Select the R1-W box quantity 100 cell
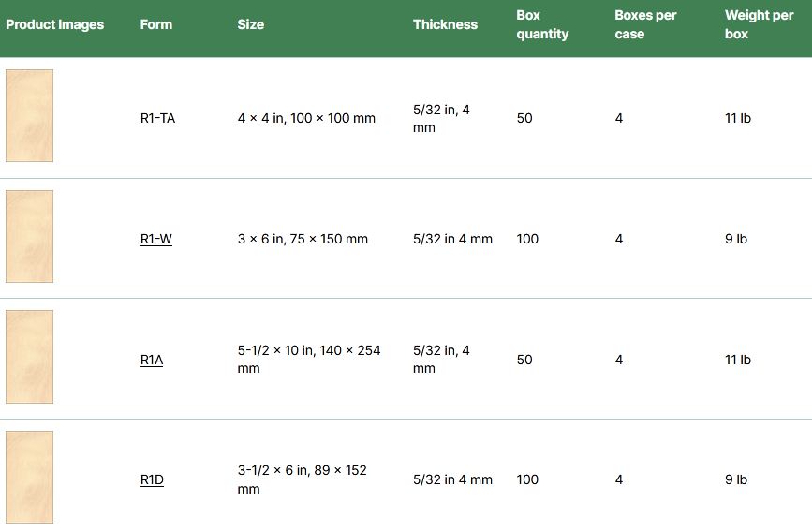812x531 pixels. [x=527, y=239]
